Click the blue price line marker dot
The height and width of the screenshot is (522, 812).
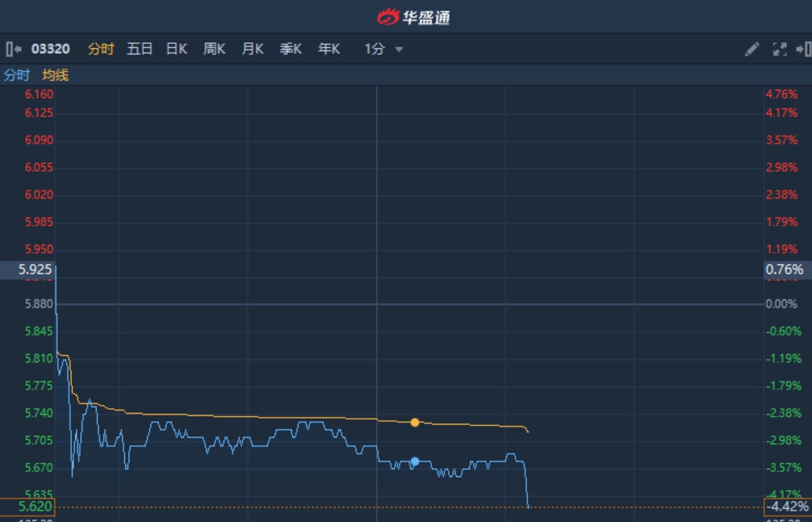click(x=415, y=462)
